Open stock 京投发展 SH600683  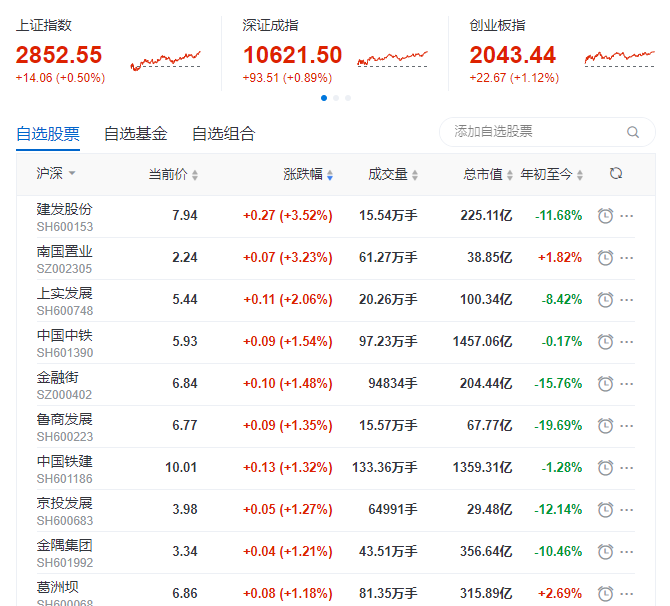pos(65,511)
